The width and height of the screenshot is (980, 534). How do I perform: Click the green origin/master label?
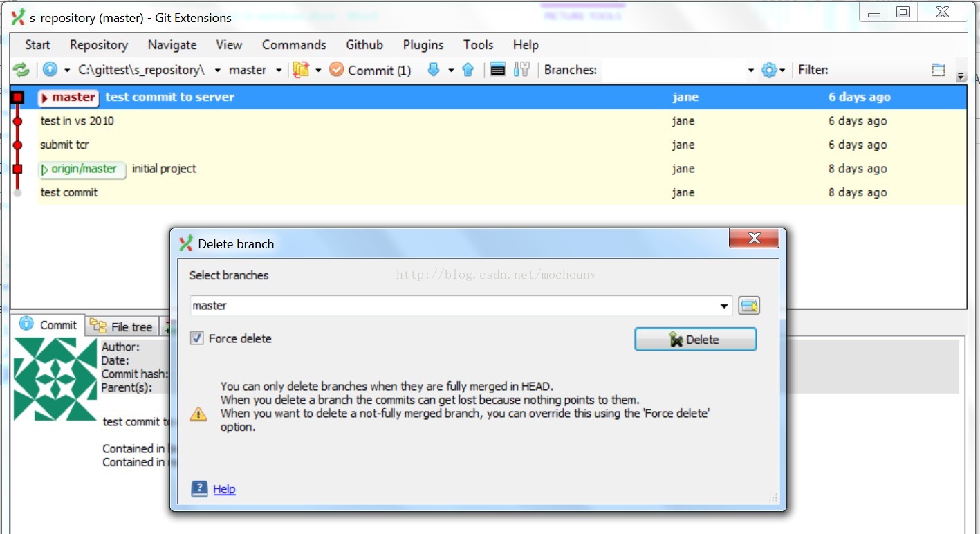point(82,169)
